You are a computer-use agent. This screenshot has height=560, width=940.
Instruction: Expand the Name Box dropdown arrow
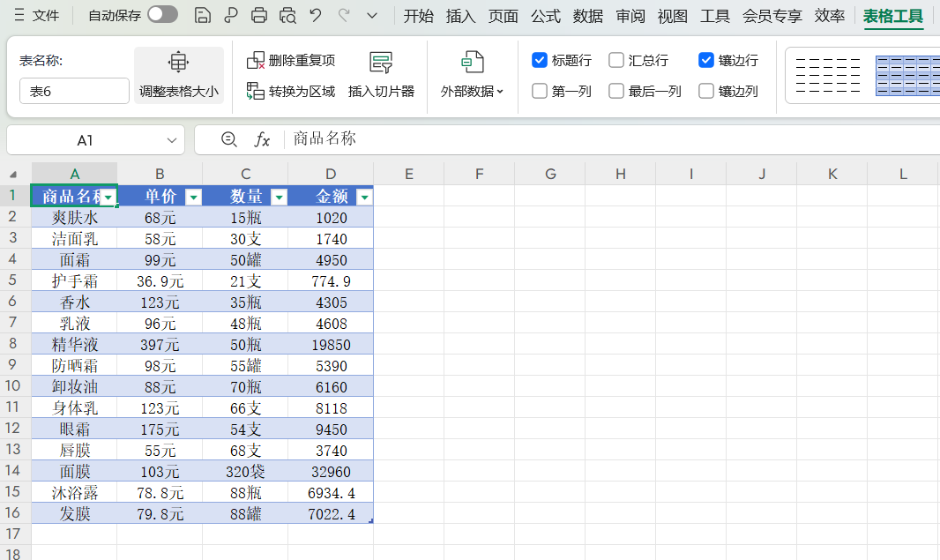tap(171, 139)
